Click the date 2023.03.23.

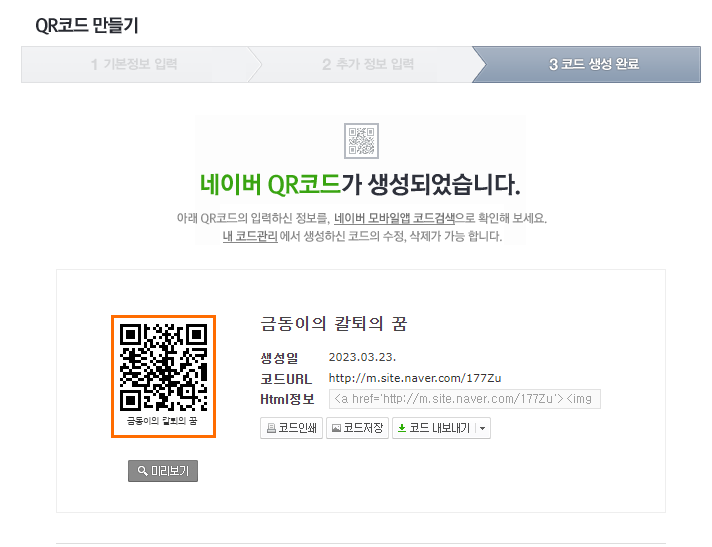click(362, 357)
